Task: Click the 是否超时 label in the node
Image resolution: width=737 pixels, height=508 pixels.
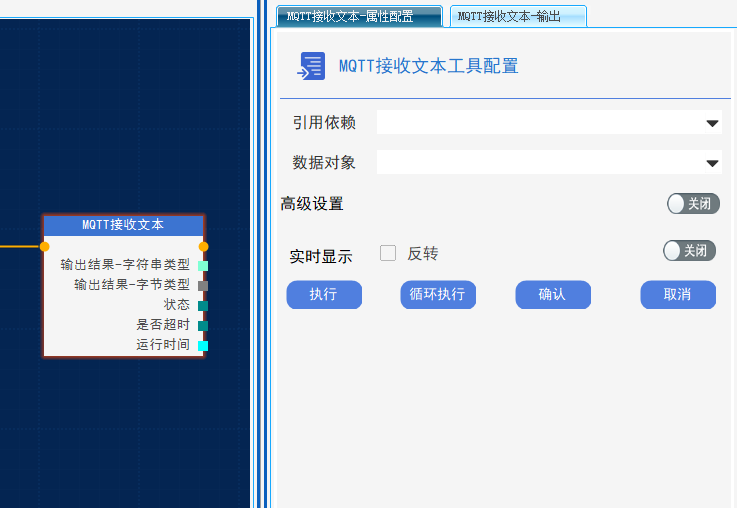Action: pyautogui.click(x=163, y=324)
